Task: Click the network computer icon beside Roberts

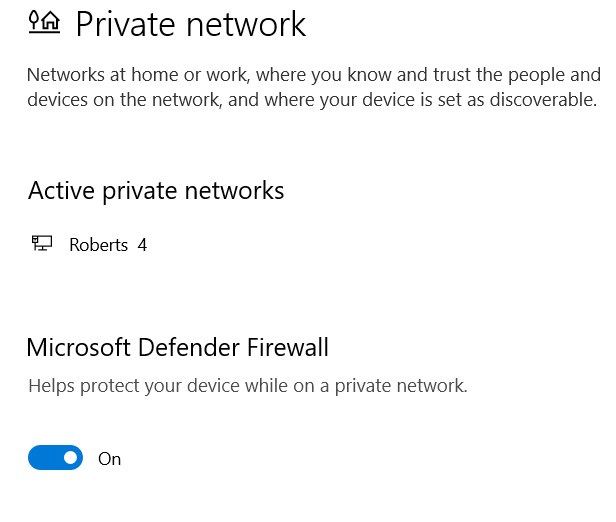Action: click(42, 244)
